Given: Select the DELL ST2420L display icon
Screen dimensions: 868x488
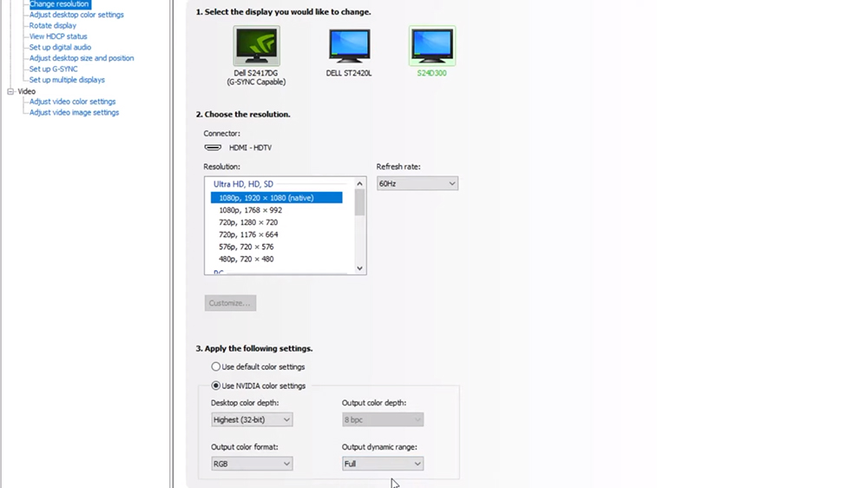Looking at the screenshot, I should [x=349, y=46].
